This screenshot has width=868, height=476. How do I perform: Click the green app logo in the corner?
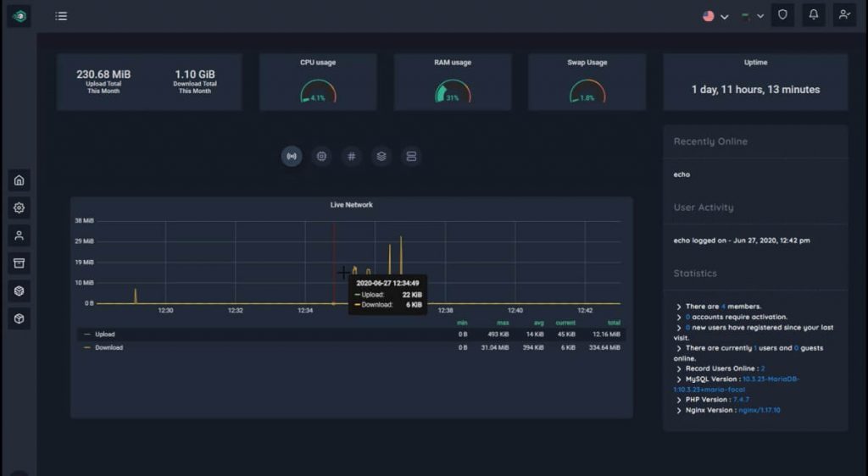pyautogui.click(x=19, y=16)
